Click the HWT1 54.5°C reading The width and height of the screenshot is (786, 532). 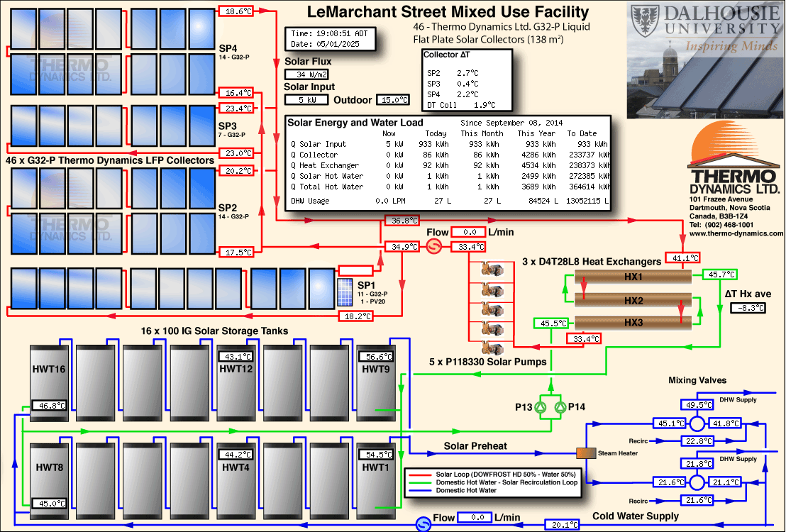tap(377, 454)
